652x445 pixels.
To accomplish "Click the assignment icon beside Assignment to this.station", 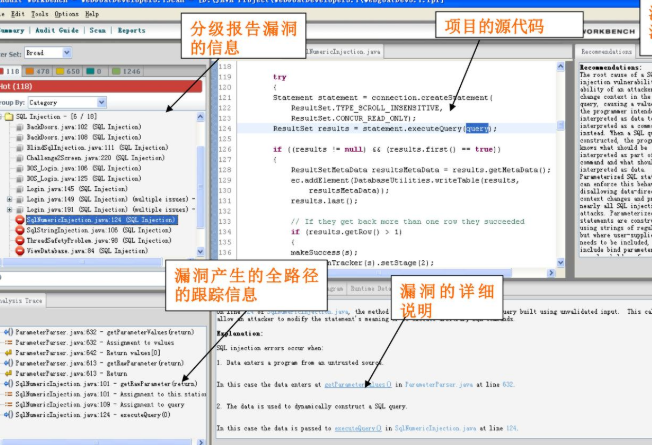I will pos(8,394).
